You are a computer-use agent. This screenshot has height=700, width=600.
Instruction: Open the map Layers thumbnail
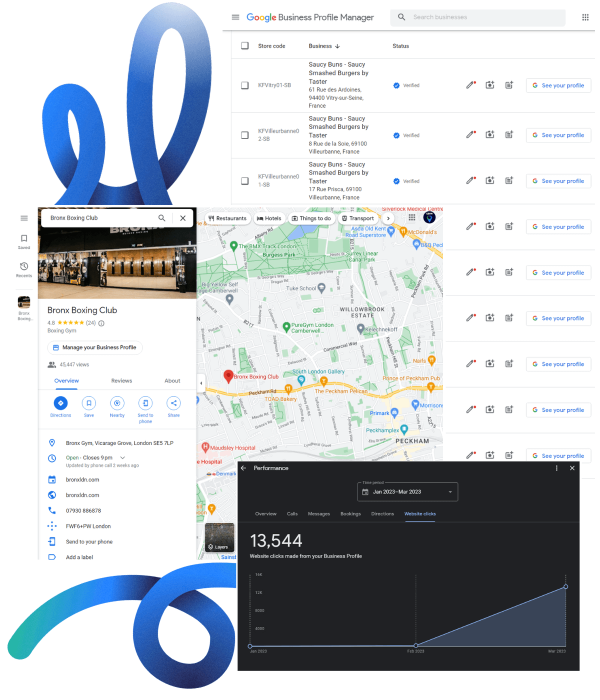[x=219, y=537]
